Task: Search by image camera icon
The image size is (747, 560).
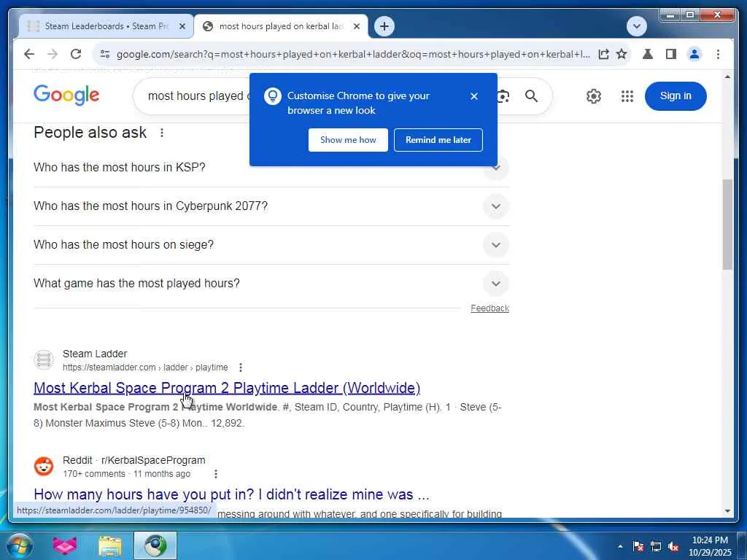Action: pos(503,97)
